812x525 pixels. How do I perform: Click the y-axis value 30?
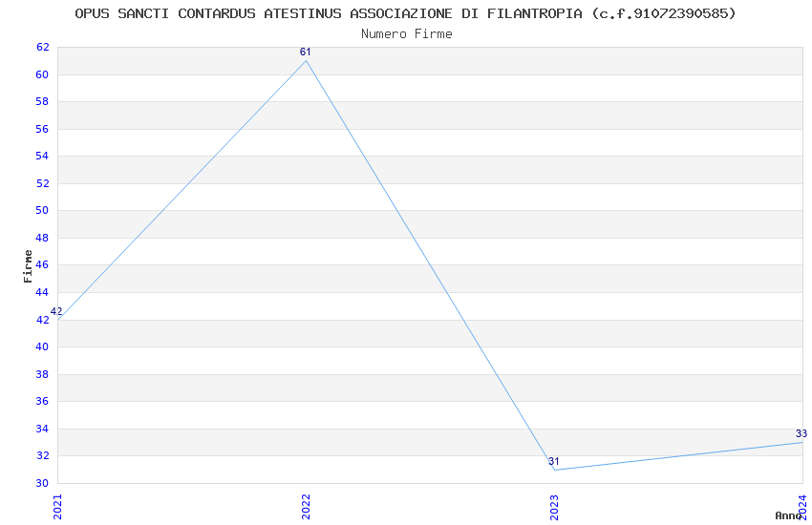coord(42,483)
